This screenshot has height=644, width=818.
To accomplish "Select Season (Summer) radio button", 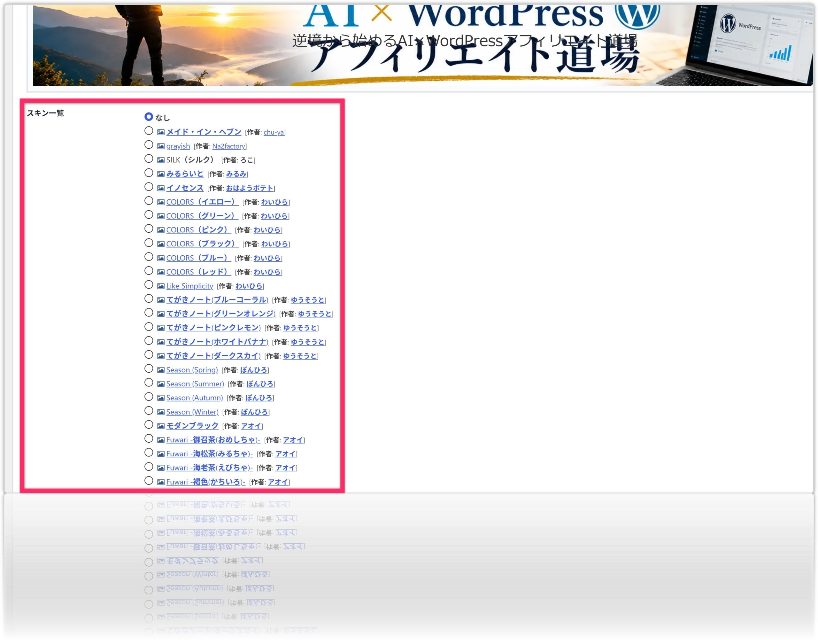I will point(149,383).
